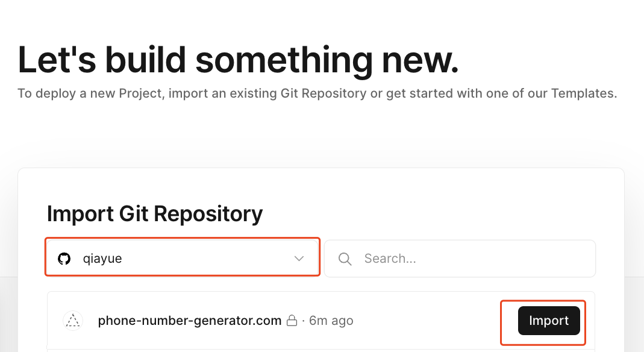The width and height of the screenshot is (644, 352).
Task: Click the lock icon beside the repository name
Action: pos(292,321)
